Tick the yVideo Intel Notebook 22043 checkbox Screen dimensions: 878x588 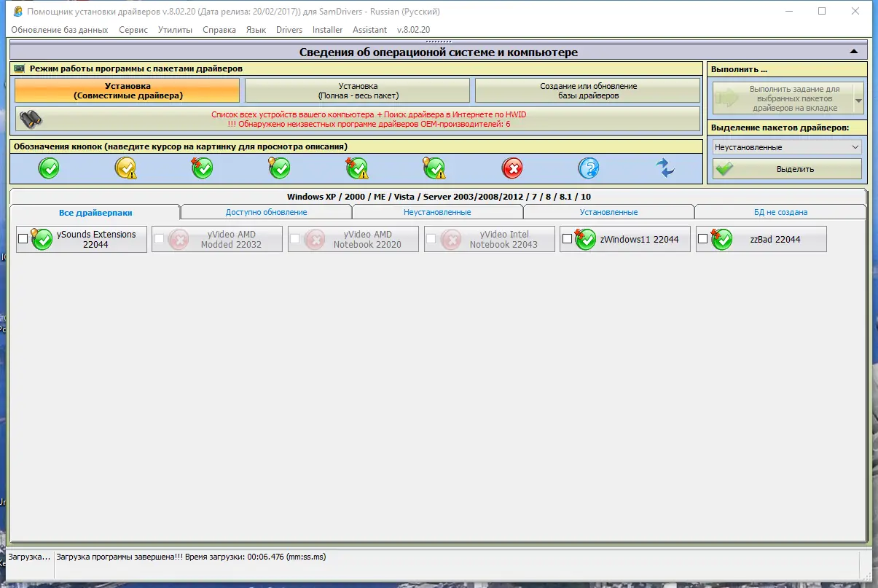431,239
